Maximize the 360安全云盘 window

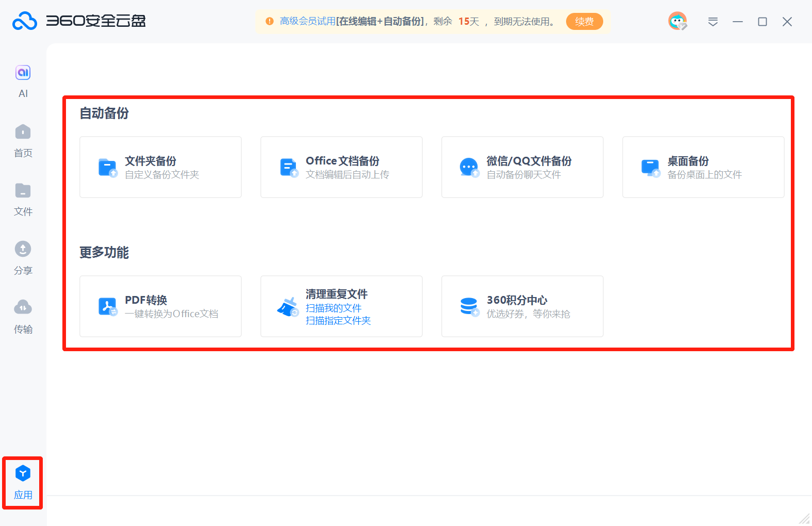pos(763,22)
